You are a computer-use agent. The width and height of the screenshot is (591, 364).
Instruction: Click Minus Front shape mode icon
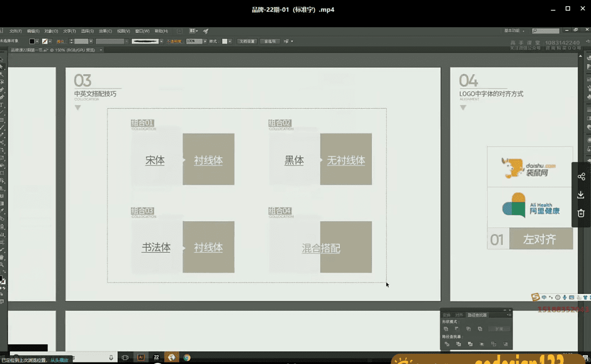click(457, 328)
